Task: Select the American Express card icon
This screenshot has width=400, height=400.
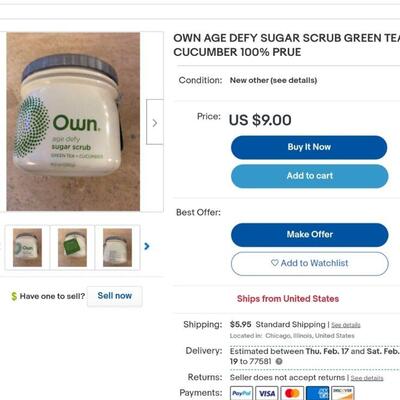Action: (317, 393)
